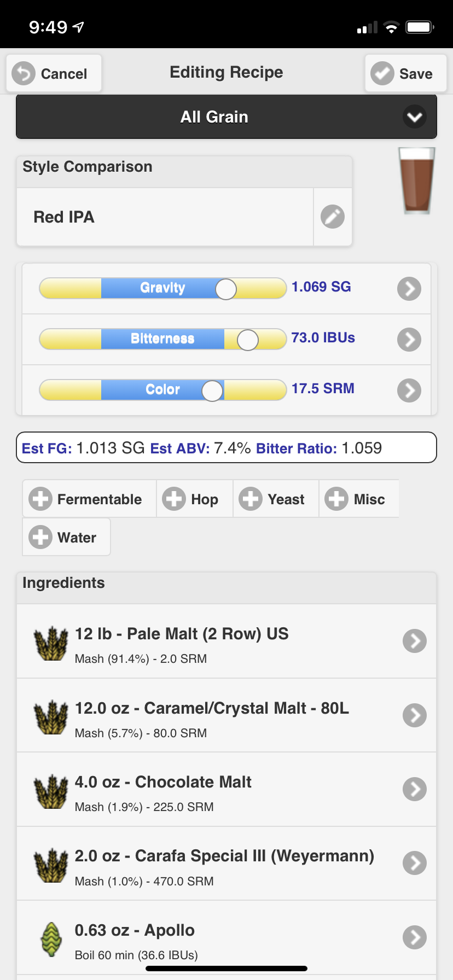Open the All Grain recipe type dropdown
This screenshot has height=980, width=453.
pyautogui.click(x=226, y=116)
